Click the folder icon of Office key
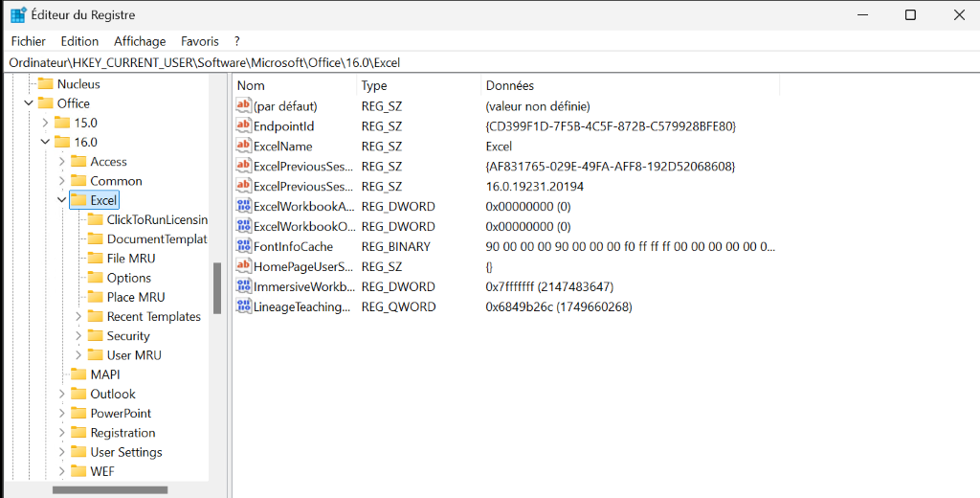This screenshot has width=980, height=498. pos(46,103)
